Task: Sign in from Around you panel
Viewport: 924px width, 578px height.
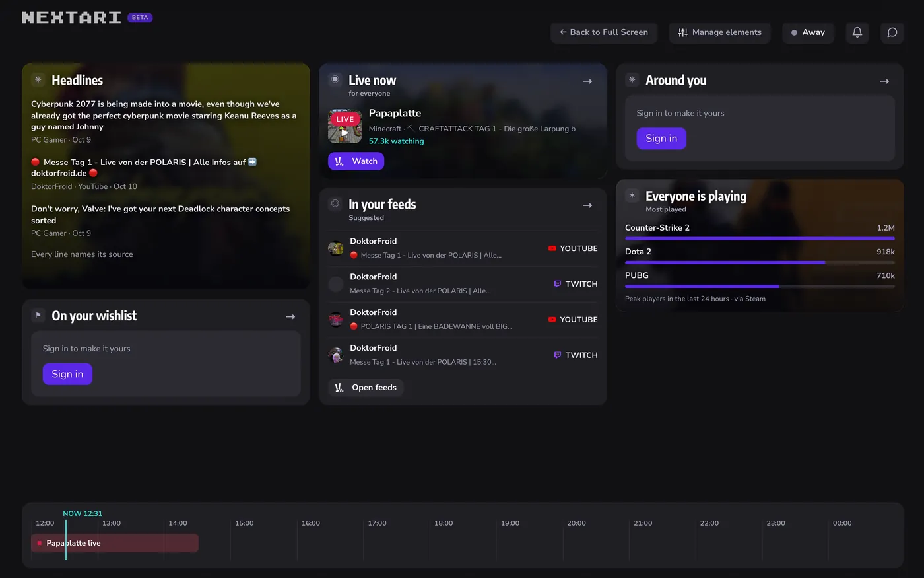Action: [x=661, y=138]
